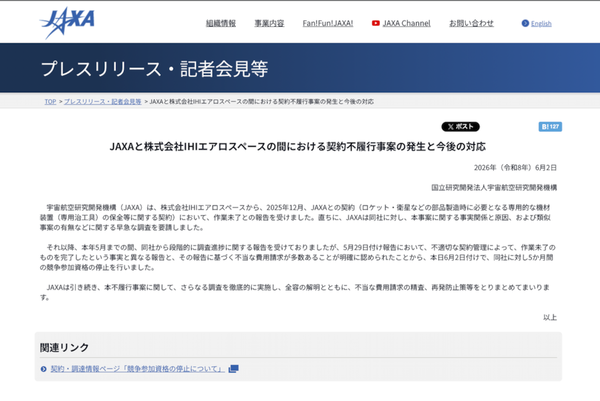Click the JAXA logo
Screen dimensions: 600x401
67,23
